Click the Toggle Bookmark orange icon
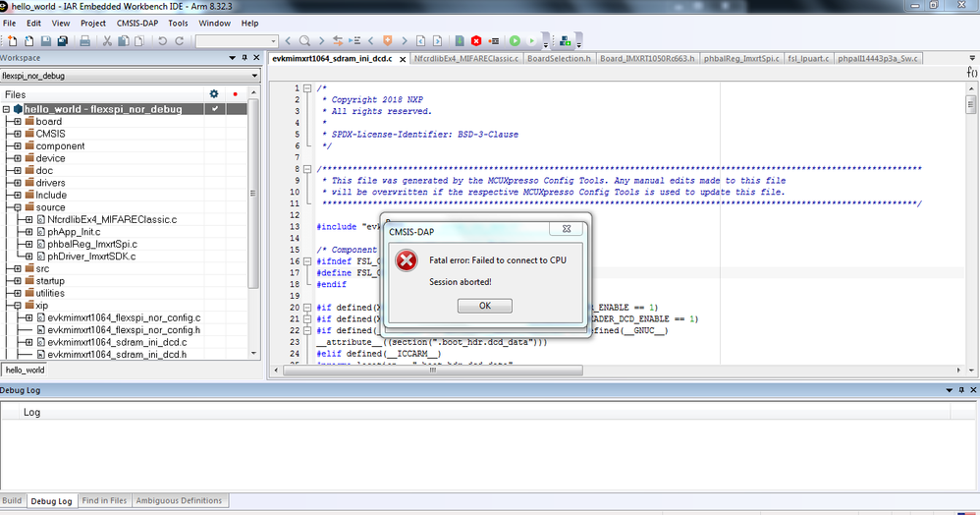This screenshot has height=515, width=980. click(x=388, y=40)
